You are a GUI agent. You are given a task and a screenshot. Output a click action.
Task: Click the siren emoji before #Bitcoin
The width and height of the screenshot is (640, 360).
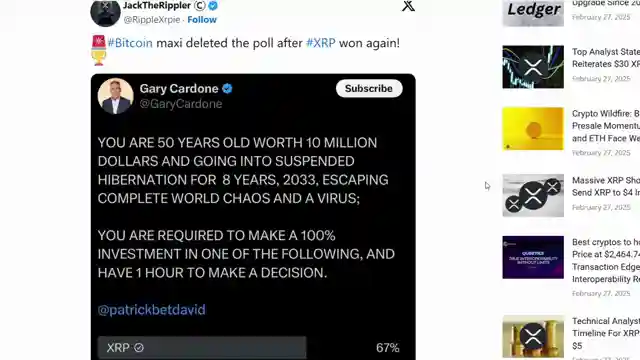pyautogui.click(x=99, y=42)
